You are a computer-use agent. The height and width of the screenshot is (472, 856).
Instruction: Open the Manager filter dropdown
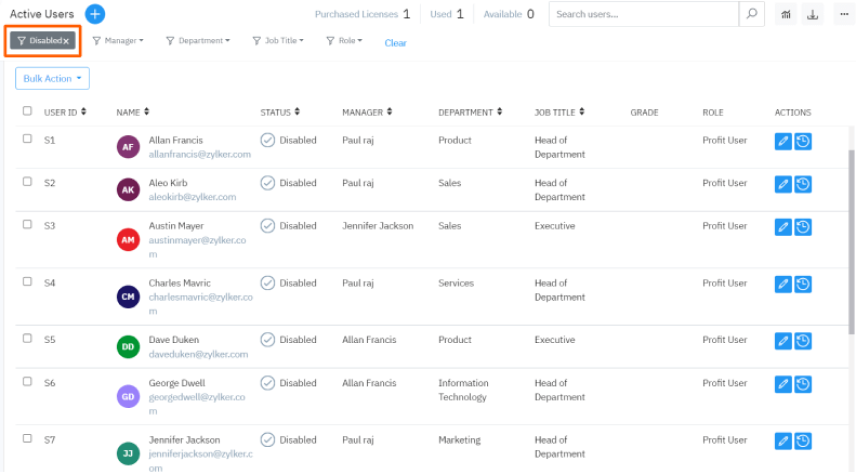tap(118, 40)
